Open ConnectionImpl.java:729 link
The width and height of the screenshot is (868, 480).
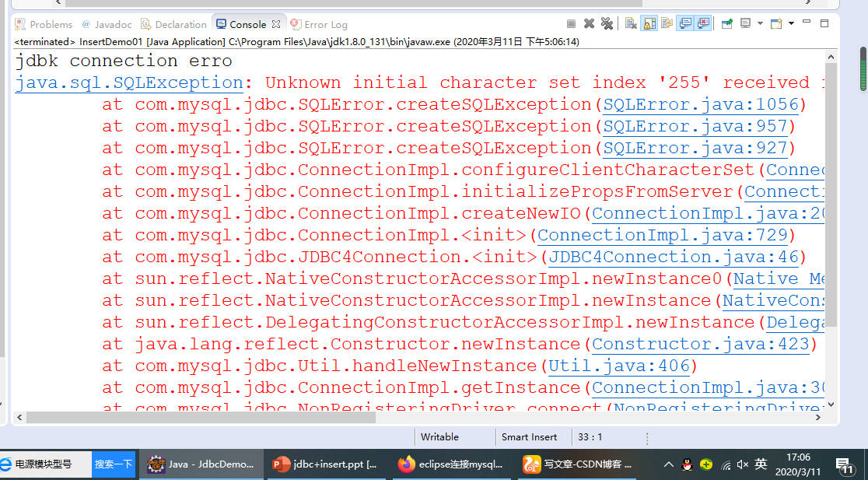(x=663, y=235)
